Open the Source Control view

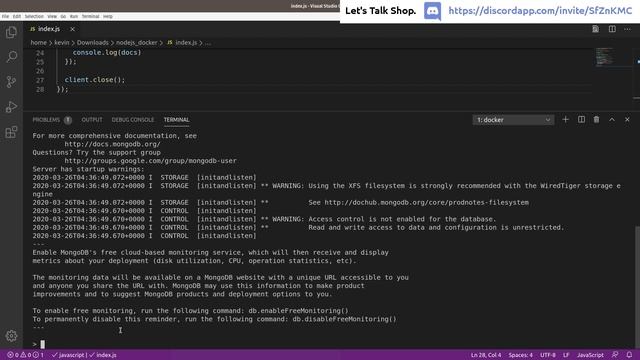pos(11,82)
